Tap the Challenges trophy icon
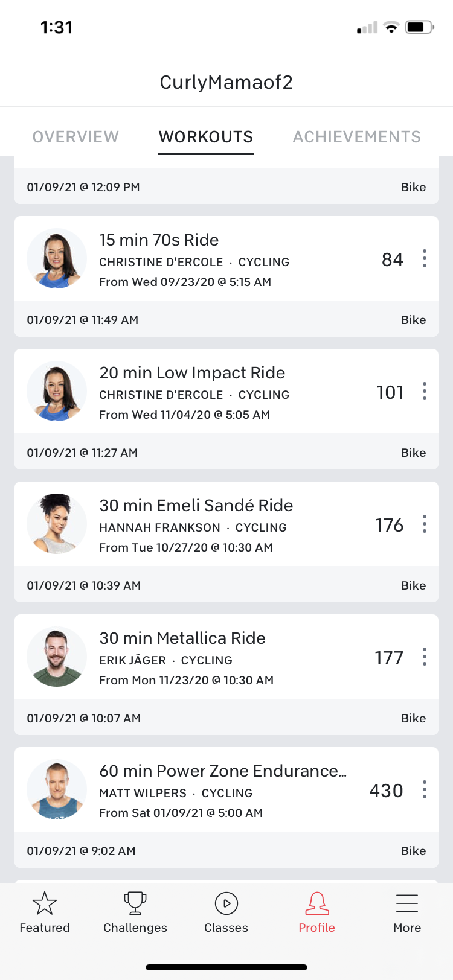Viewport: 453px width, 980px height. coord(135,903)
